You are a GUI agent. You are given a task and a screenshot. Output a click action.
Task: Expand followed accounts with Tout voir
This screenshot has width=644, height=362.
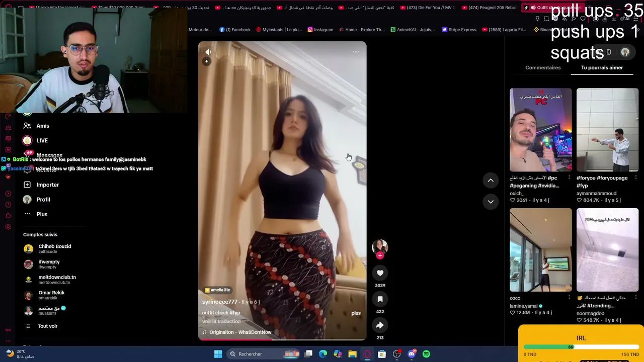tap(41, 326)
